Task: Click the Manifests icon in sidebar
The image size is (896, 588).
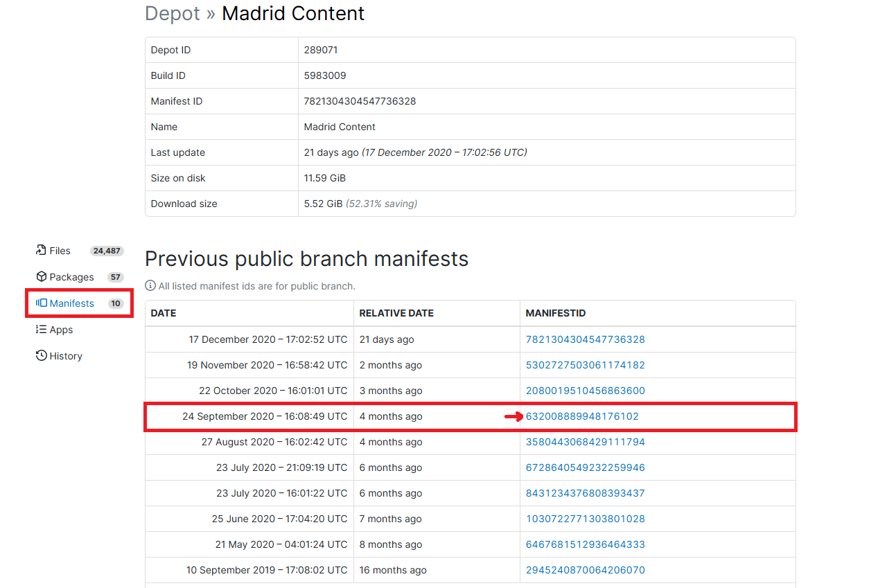Action: (x=41, y=303)
